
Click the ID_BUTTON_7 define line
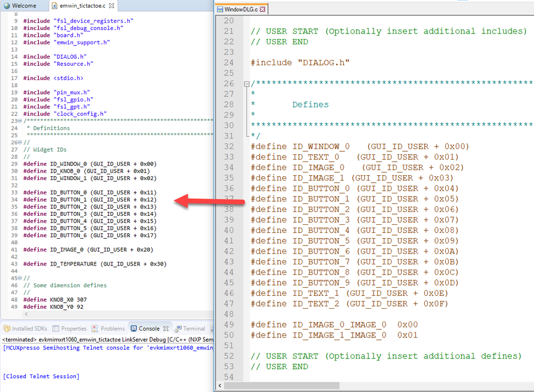(355, 262)
